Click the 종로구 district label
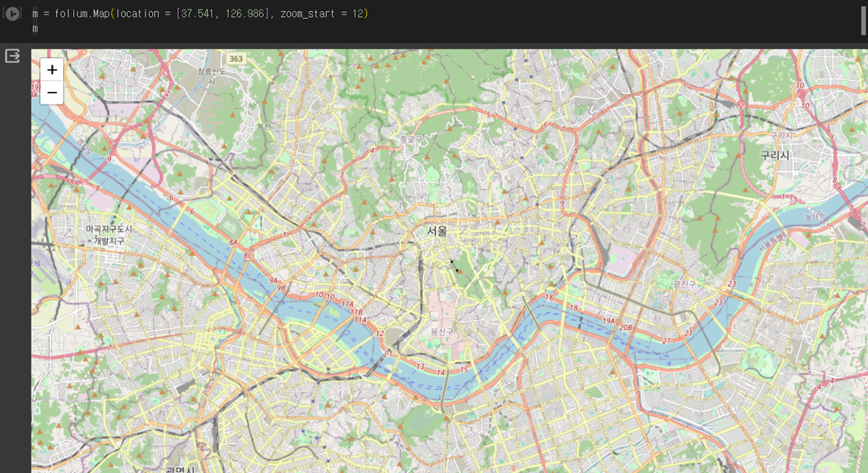 coord(411,140)
